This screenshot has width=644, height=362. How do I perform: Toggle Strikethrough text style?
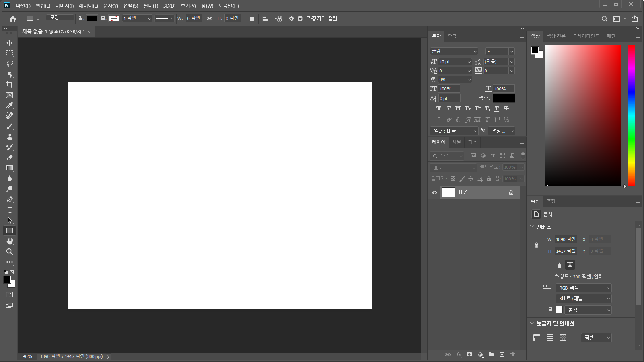click(x=506, y=109)
